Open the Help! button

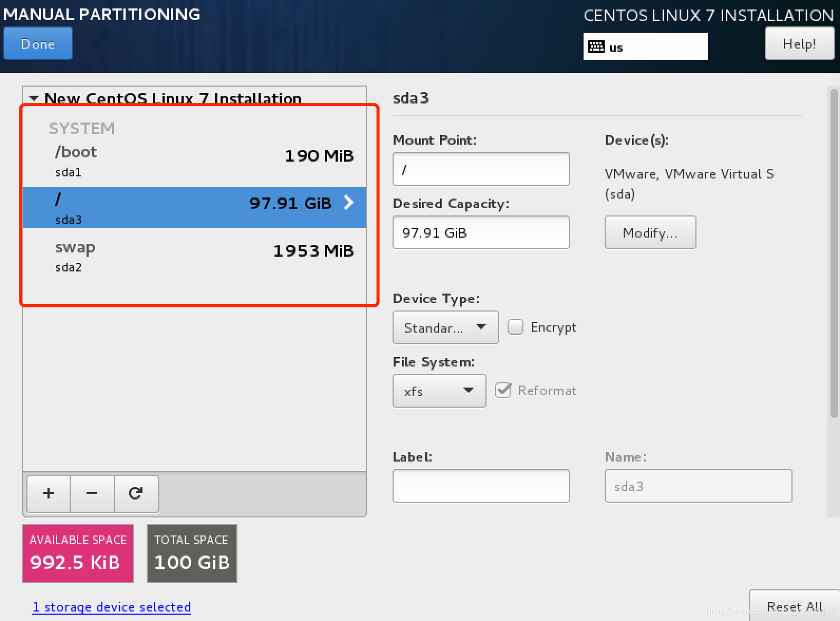pyautogui.click(x=799, y=43)
